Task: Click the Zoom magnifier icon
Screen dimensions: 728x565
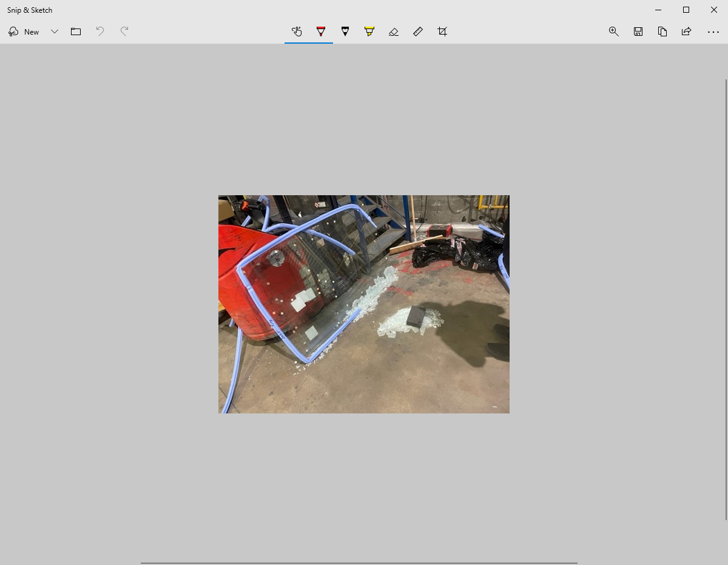Action: coord(613,32)
